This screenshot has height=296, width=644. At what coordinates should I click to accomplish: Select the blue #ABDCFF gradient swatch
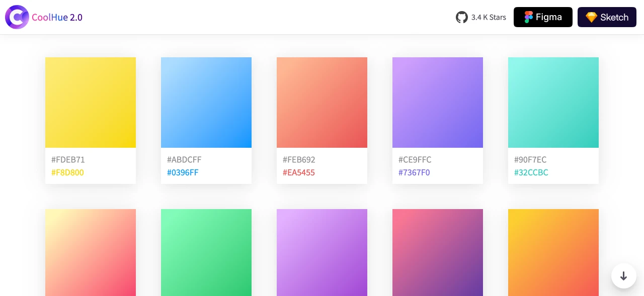click(x=206, y=103)
